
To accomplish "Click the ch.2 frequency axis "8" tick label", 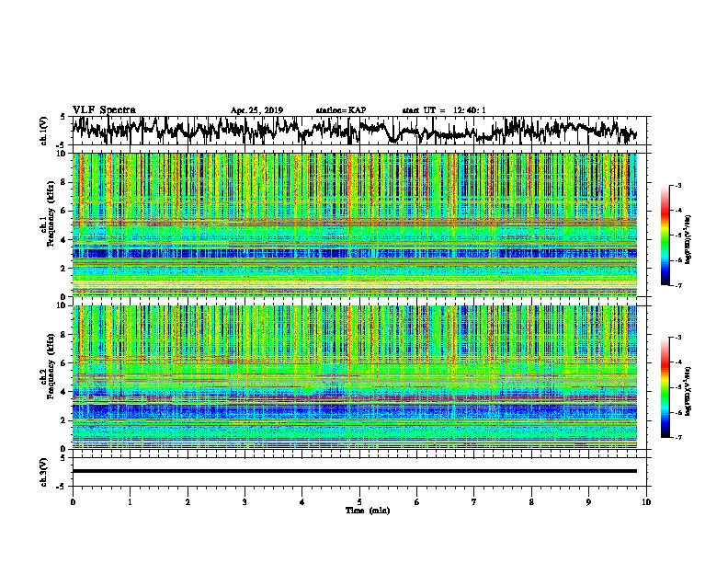I will (x=64, y=335).
